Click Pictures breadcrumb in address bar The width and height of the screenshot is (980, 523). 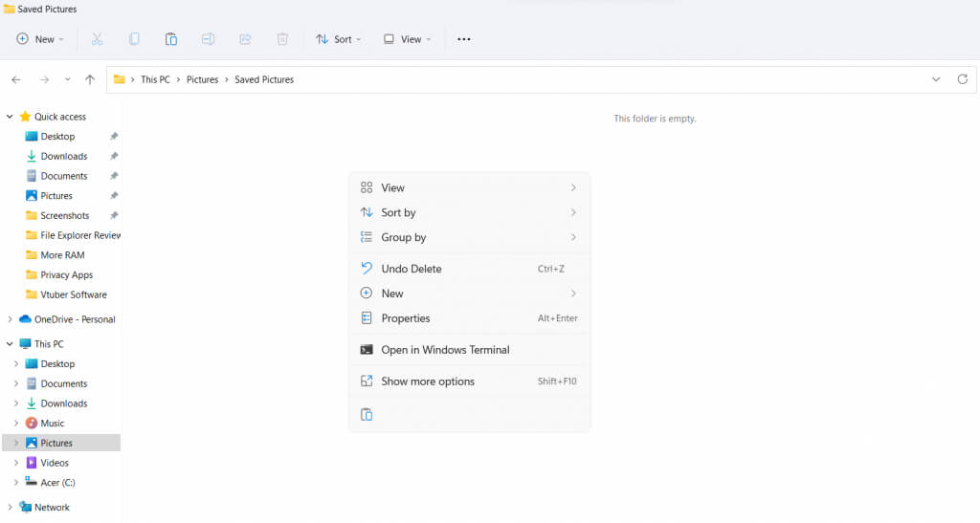[x=203, y=79]
